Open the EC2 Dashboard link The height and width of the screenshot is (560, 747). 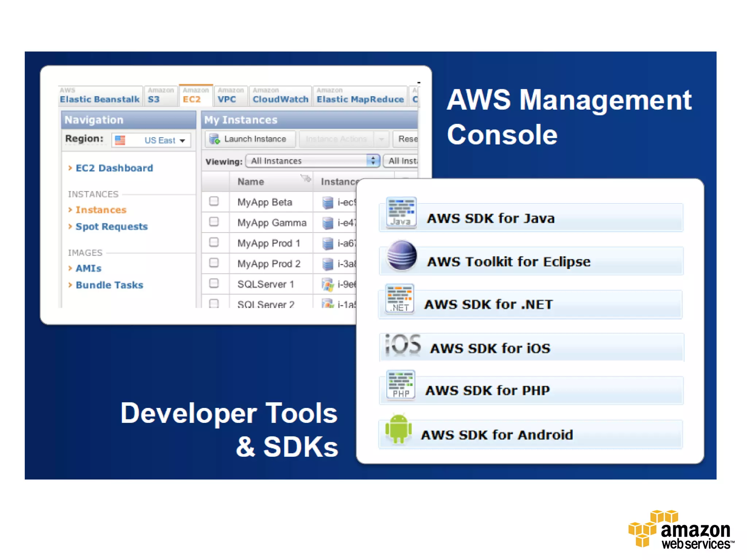point(114,168)
